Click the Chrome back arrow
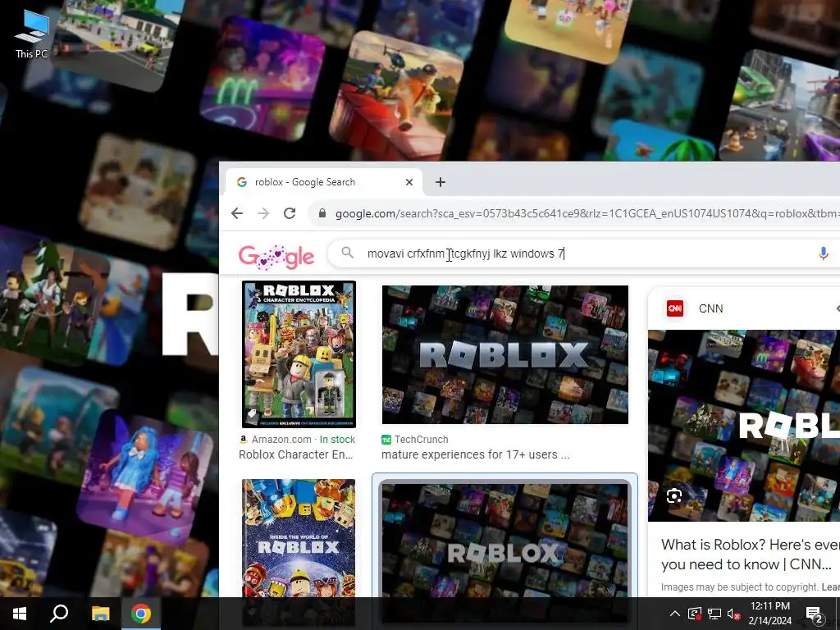Viewport: 840px width, 630px height. pos(237,213)
